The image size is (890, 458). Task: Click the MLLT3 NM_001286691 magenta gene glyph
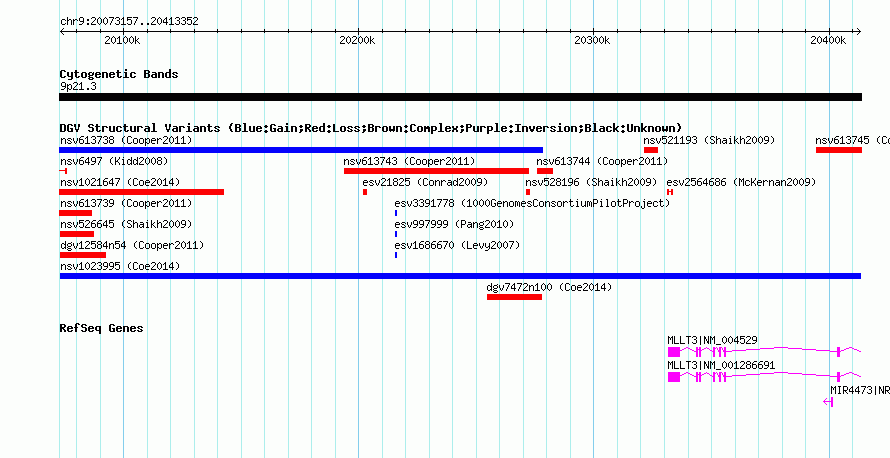point(764,377)
